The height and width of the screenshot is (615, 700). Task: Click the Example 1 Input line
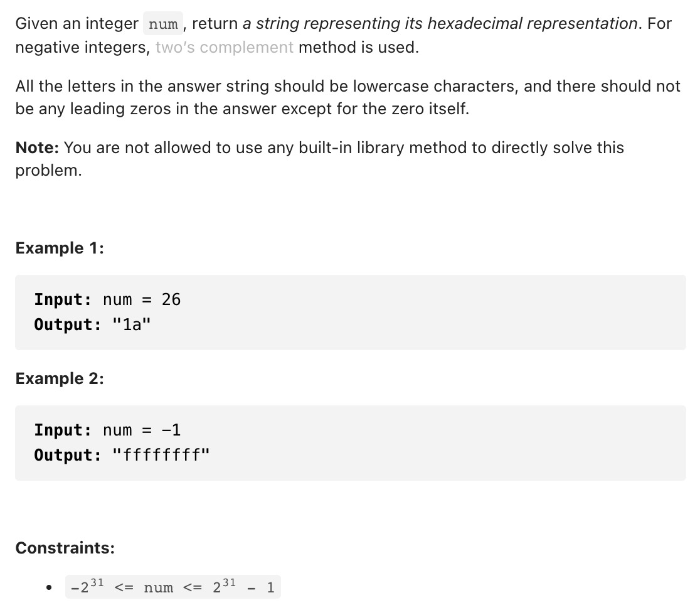pos(107,299)
